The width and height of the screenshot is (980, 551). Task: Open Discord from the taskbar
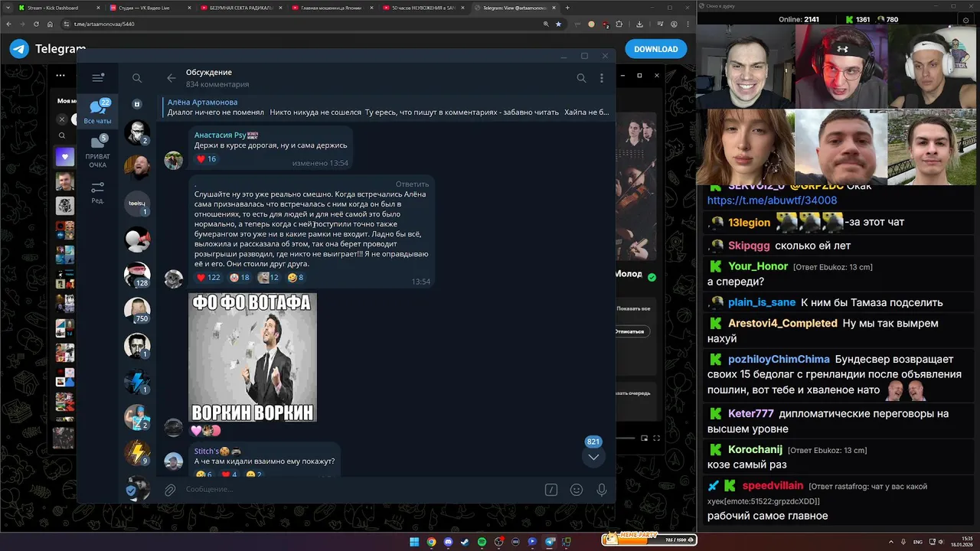(448, 542)
